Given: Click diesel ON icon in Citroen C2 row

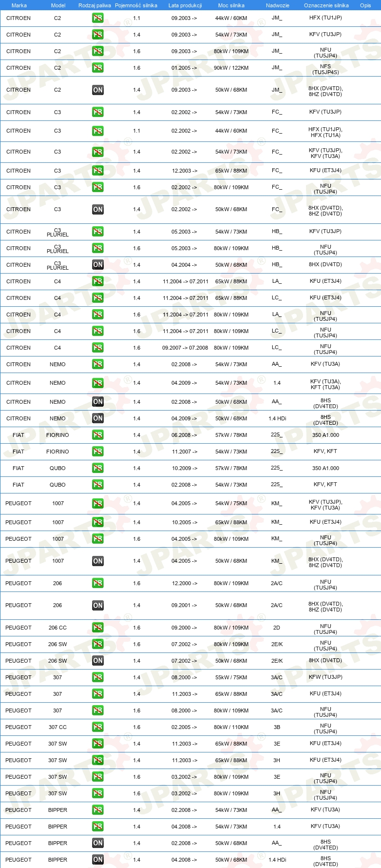Looking at the screenshot, I should pyautogui.click(x=98, y=90).
